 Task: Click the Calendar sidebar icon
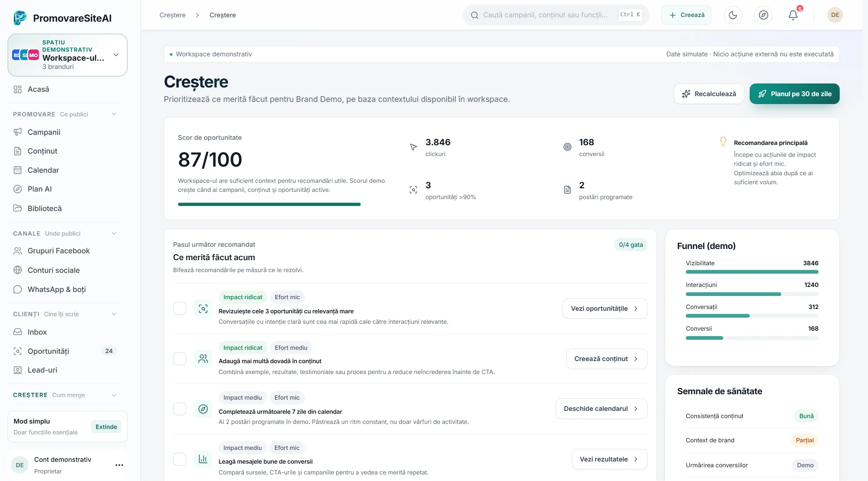click(x=17, y=170)
